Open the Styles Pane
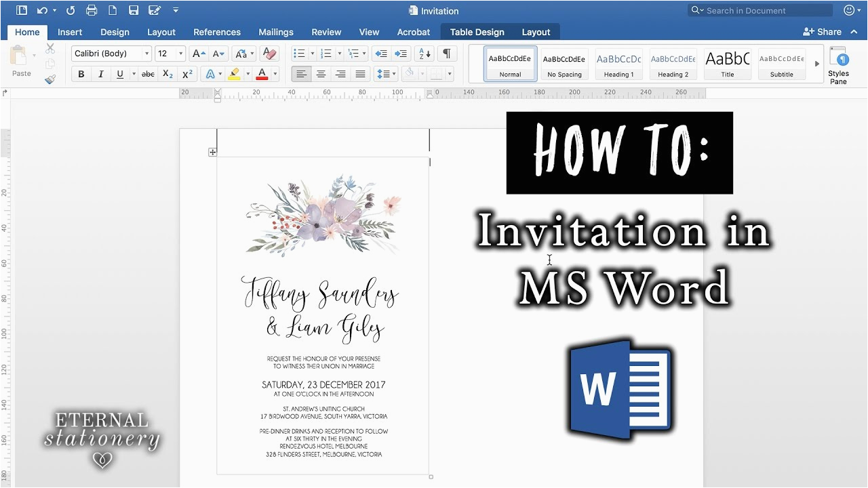Screen dimensions: 868x488 [839, 64]
